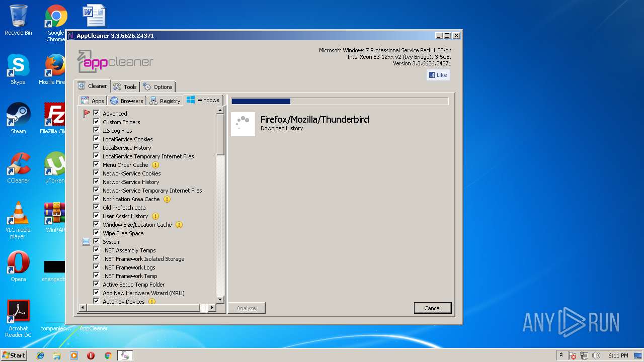Open Internet Explorer from the taskbar
This screenshot has width=644, height=362.
[x=40, y=355]
